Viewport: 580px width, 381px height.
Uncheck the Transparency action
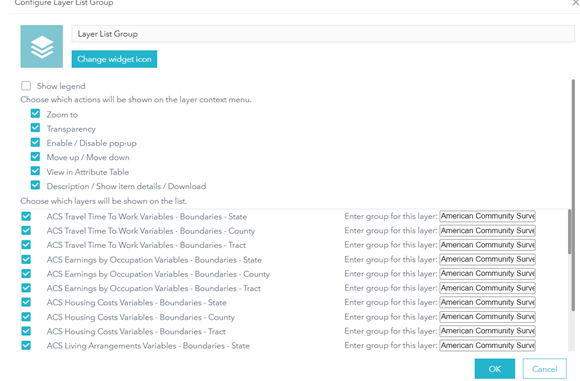coord(35,128)
